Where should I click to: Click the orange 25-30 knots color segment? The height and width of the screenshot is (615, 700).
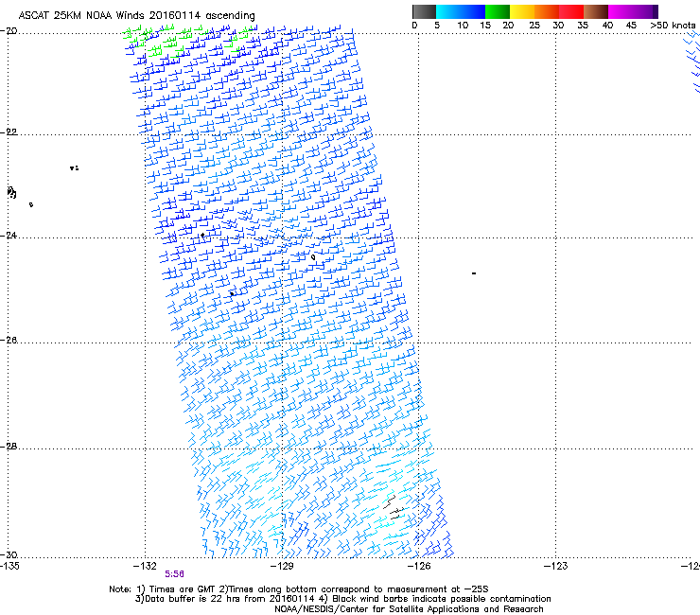[547, 11]
